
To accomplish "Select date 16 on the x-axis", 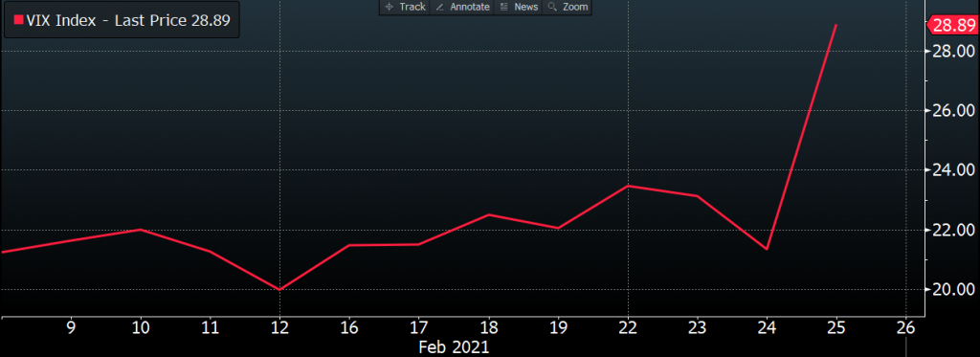I will [348, 327].
